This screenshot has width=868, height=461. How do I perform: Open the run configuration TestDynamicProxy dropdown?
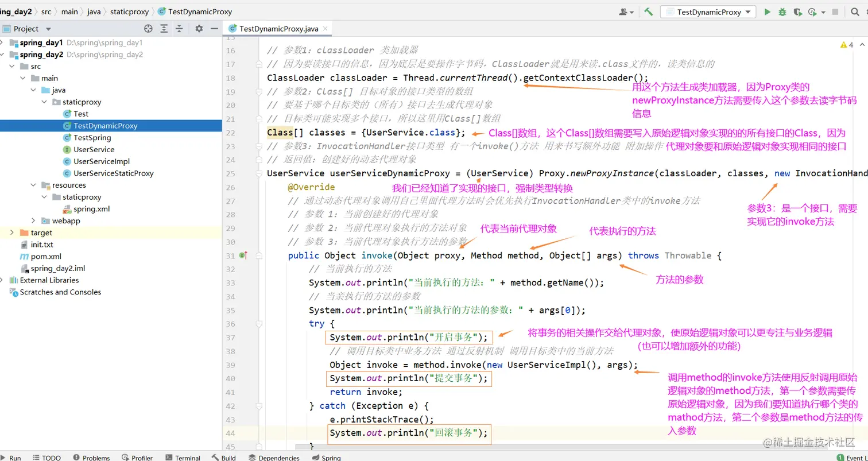tap(708, 11)
